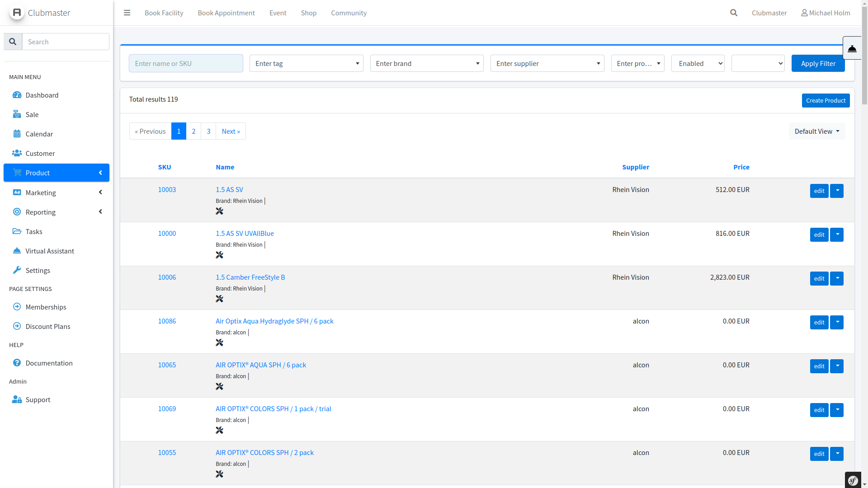The width and height of the screenshot is (868, 488).
Task: Click the hamburger menu icon in top bar
Action: click(127, 13)
